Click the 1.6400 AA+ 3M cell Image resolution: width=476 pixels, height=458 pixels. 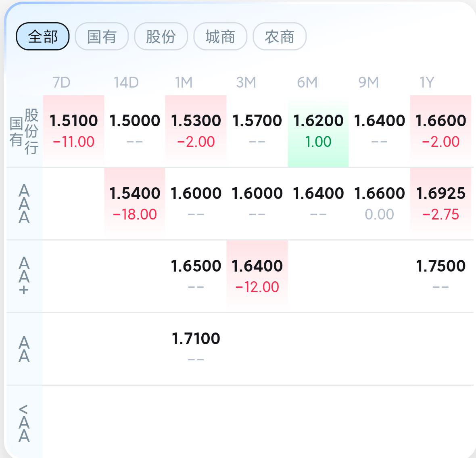pyautogui.click(x=257, y=276)
